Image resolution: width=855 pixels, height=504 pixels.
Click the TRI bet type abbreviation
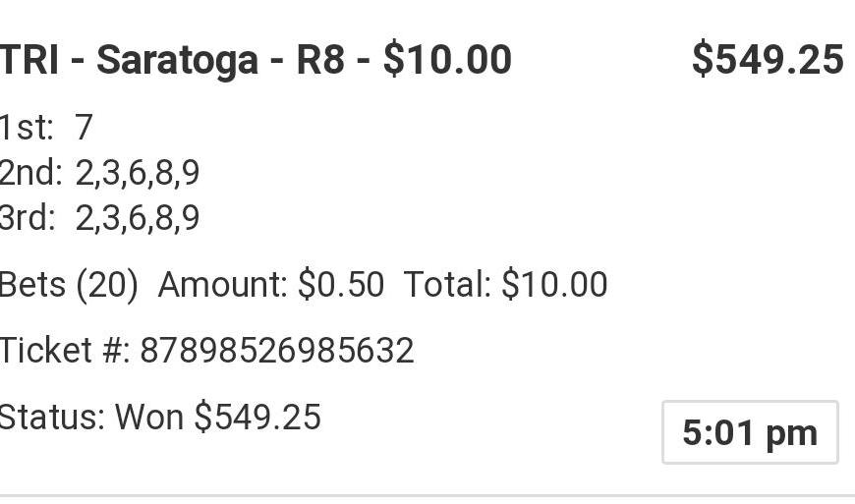point(28,60)
